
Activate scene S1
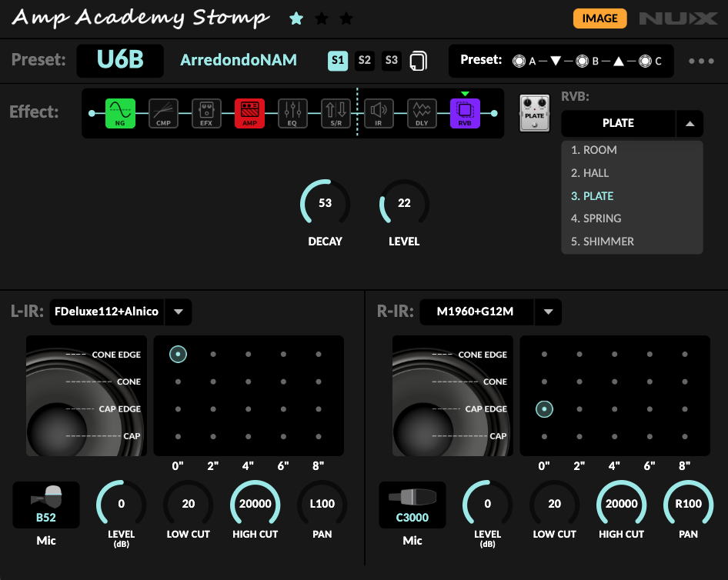338,60
